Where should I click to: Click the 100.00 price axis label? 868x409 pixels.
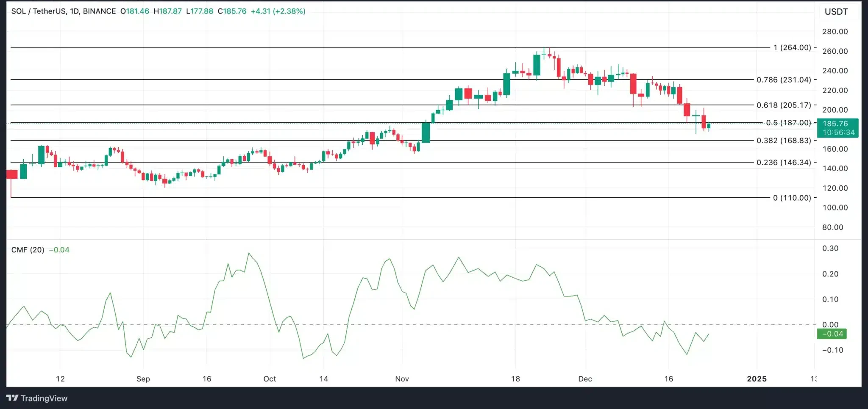pos(835,207)
